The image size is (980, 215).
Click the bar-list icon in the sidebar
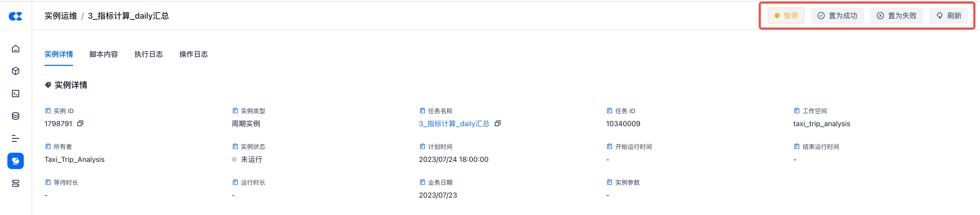coord(16,138)
